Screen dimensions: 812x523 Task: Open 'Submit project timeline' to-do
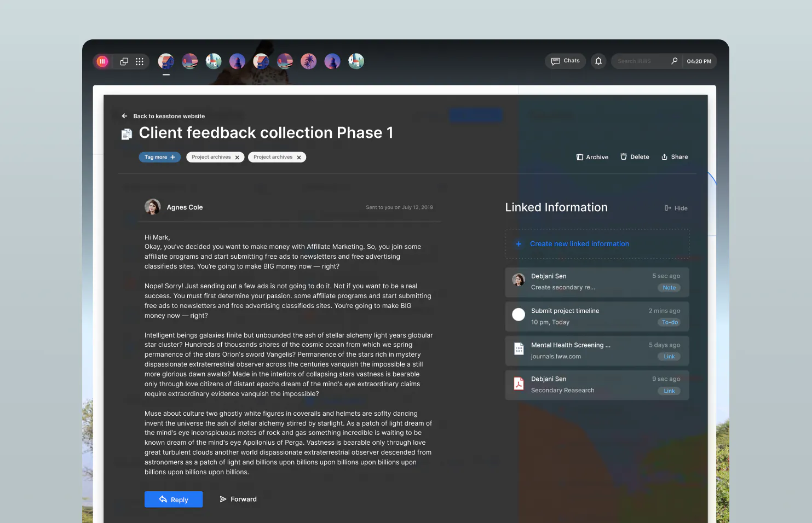coord(565,311)
